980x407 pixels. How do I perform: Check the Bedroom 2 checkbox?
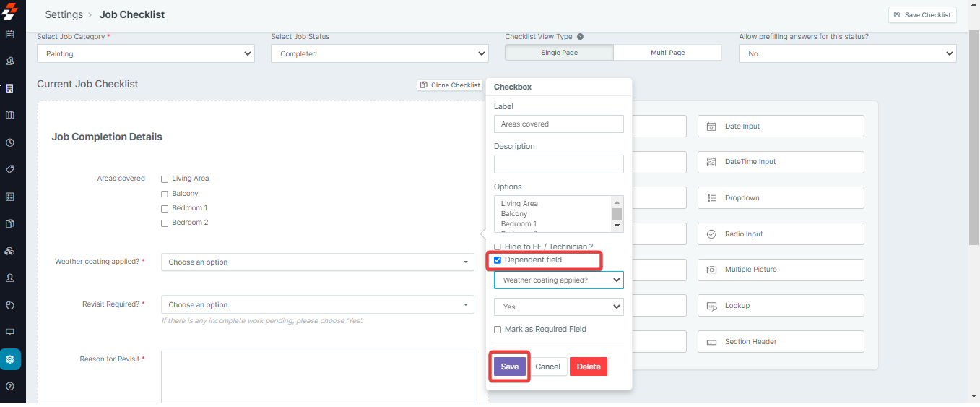tap(165, 223)
